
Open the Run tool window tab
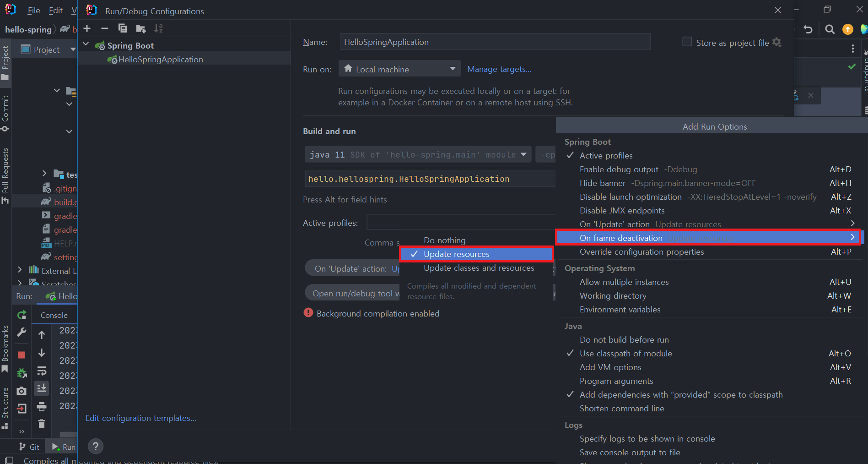[x=64, y=447]
